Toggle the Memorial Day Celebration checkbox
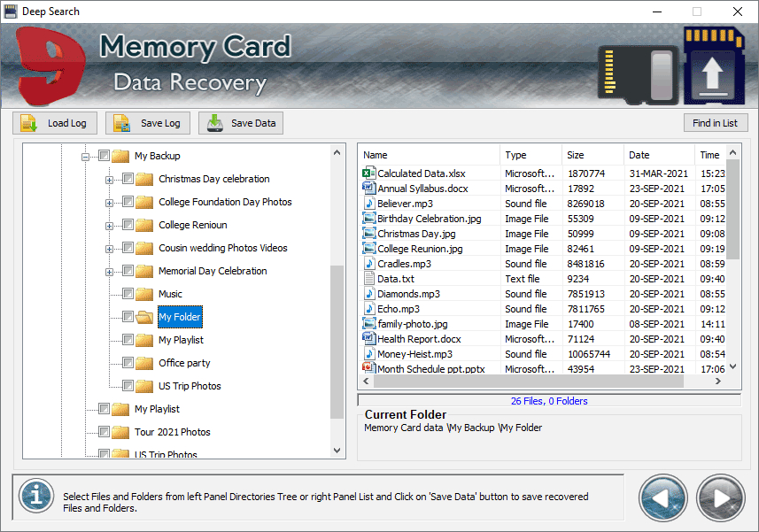Image resolution: width=759 pixels, height=532 pixels. point(128,270)
